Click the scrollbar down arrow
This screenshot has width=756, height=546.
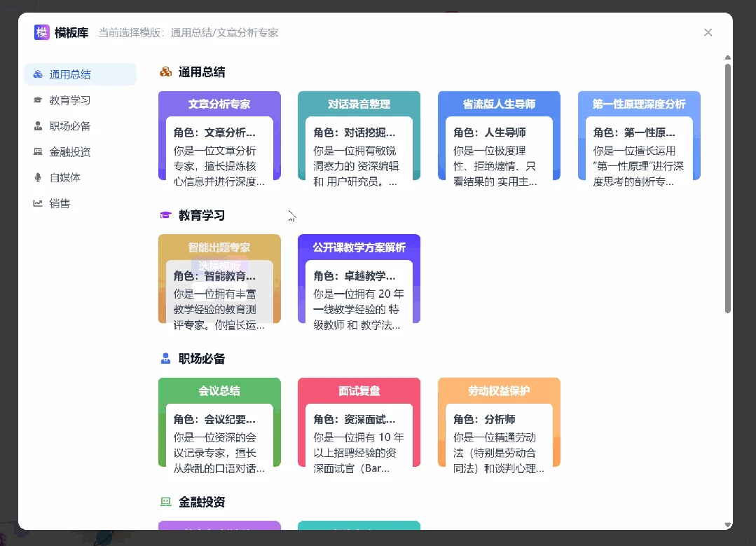click(727, 525)
